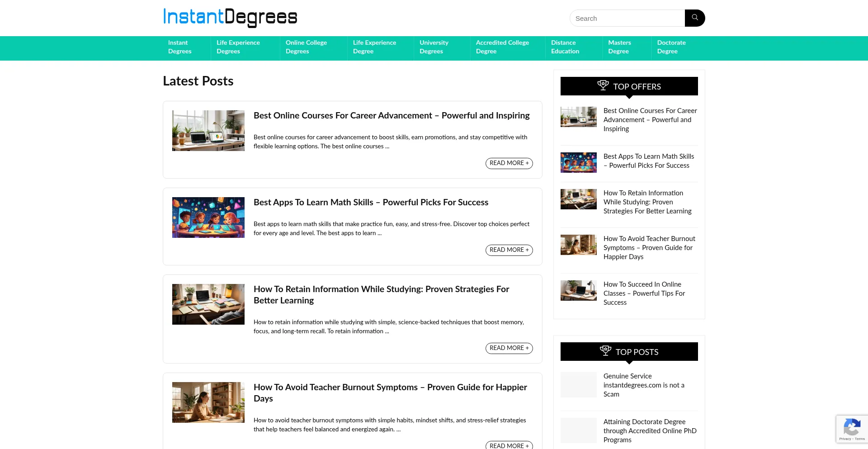Viewport: 868px width, 449px height.
Task: Click the search magnifying glass icon
Action: tap(694, 18)
